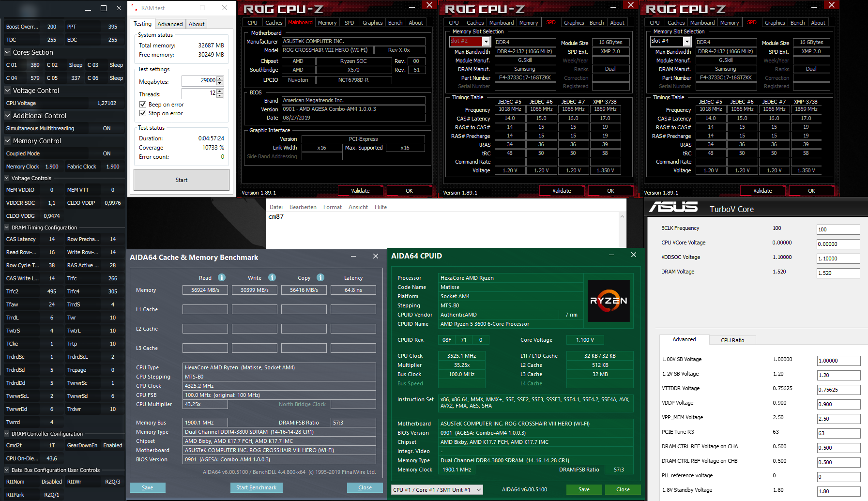This screenshot has height=501, width=868.
Task: Click BCLK Frequency input field
Action: [x=838, y=229]
